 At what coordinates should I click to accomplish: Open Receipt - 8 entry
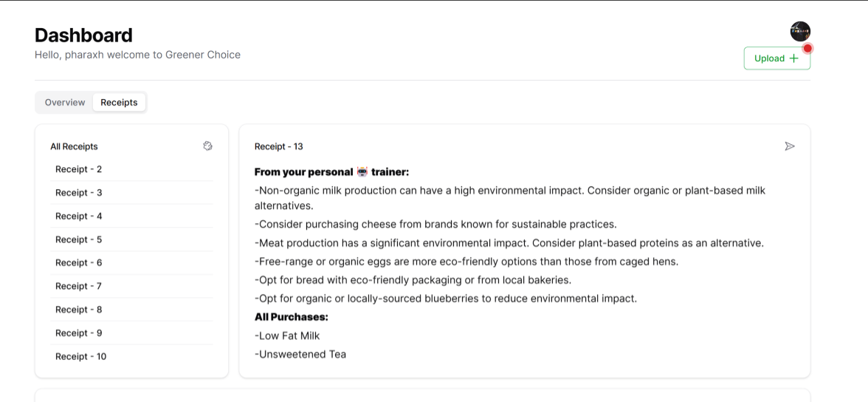point(79,310)
